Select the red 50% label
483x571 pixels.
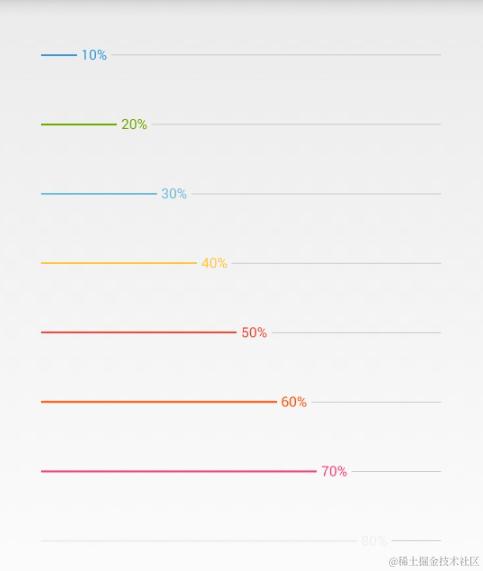point(254,332)
